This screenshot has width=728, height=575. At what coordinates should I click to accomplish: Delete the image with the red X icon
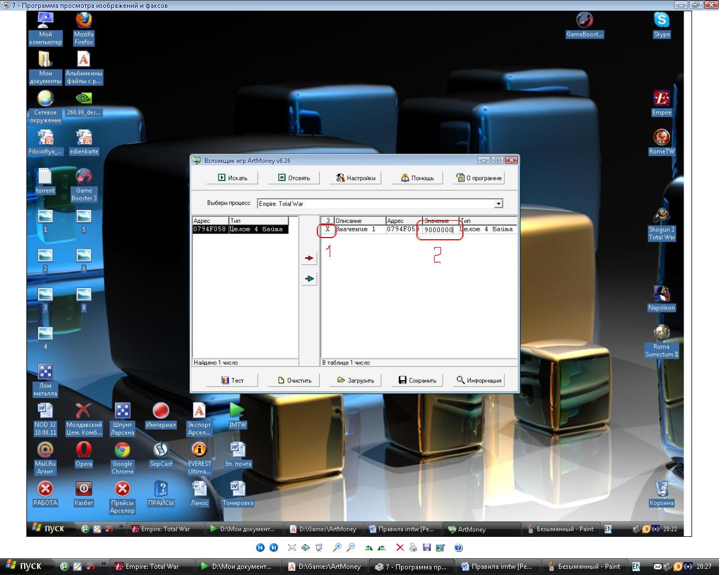(400, 547)
